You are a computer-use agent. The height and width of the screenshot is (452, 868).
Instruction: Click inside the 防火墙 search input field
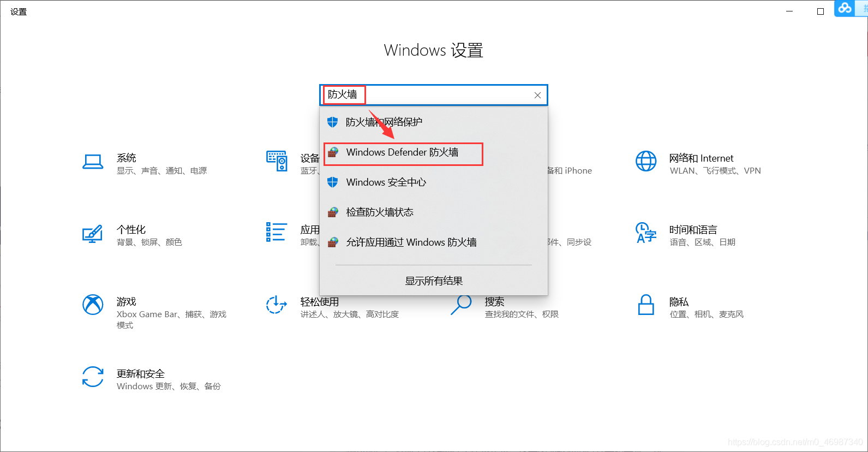[434, 95]
